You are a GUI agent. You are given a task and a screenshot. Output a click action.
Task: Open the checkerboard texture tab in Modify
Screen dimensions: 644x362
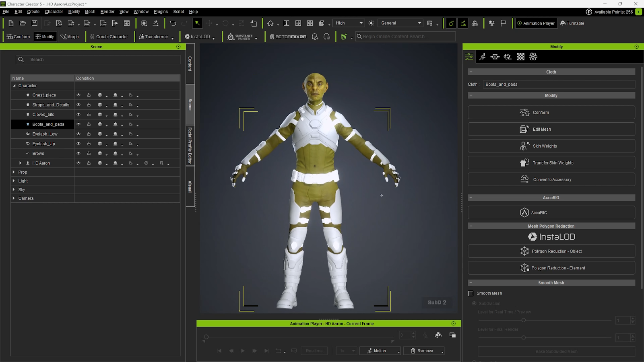pos(520,57)
